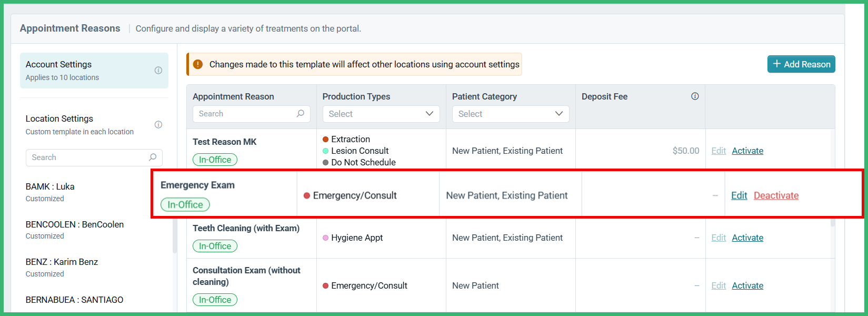Edit the Emergency Exam appointment reason
The height and width of the screenshot is (316, 868).
tap(739, 195)
